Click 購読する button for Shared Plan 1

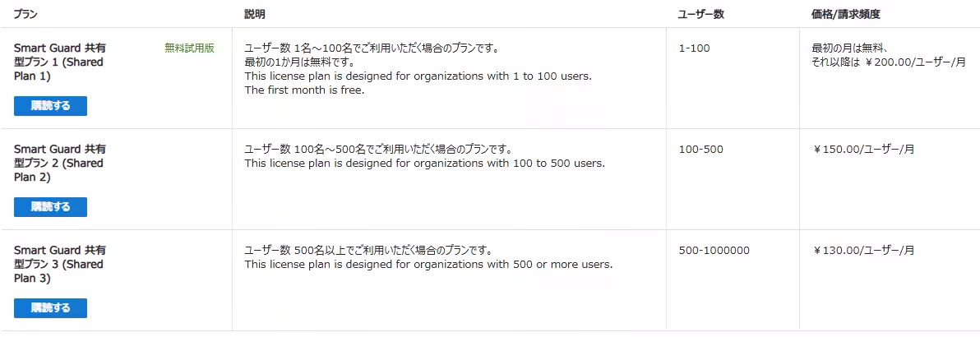[50, 106]
